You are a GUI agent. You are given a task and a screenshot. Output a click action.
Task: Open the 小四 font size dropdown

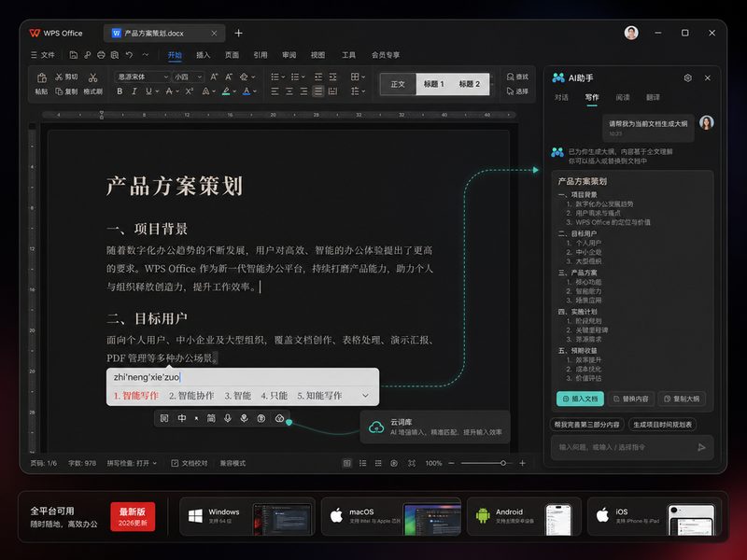tap(189, 77)
